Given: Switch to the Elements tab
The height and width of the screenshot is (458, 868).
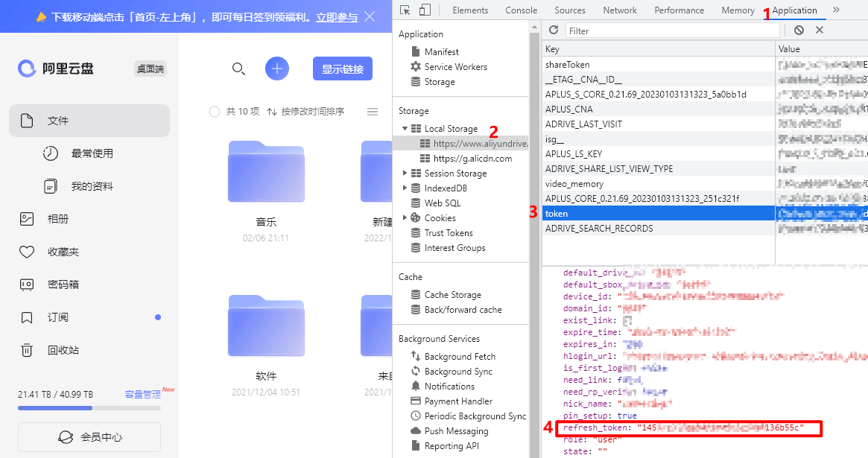Looking at the screenshot, I should (x=470, y=10).
